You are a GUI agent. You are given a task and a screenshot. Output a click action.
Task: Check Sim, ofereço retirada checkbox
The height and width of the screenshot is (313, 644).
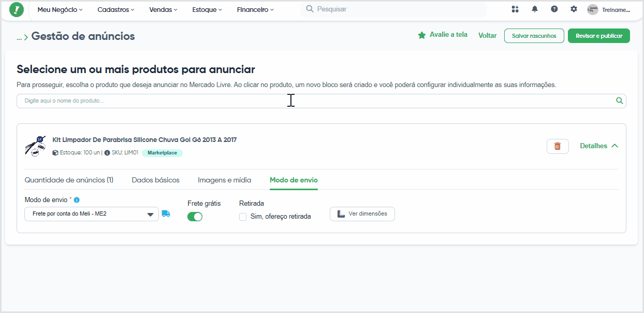coord(243,217)
